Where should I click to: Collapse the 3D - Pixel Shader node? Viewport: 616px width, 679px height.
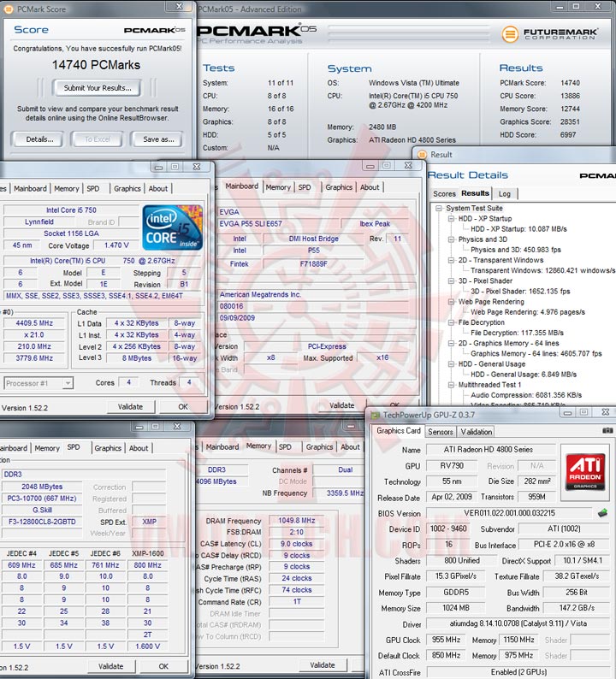pyautogui.click(x=451, y=281)
